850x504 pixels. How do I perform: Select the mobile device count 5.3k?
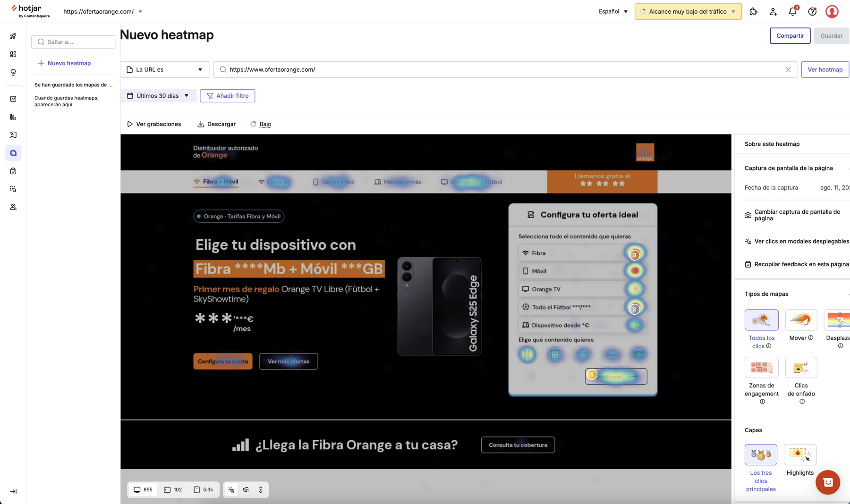tap(204, 490)
